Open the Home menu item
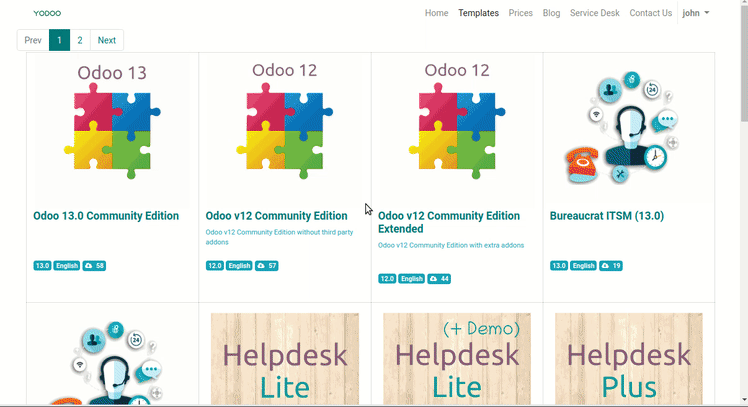The width and height of the screenshot is (748, 407). pyautogui.click(x=436, y=13)
